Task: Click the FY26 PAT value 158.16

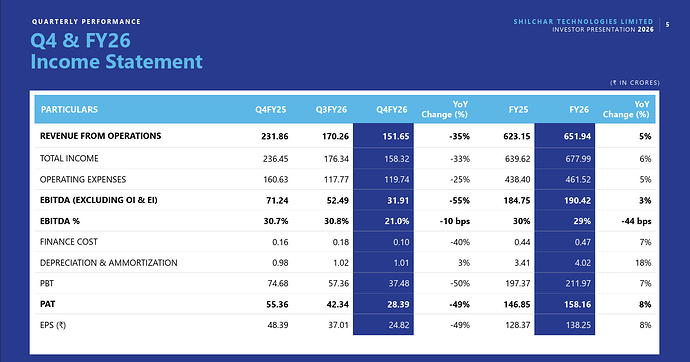Action: (577, 304)
